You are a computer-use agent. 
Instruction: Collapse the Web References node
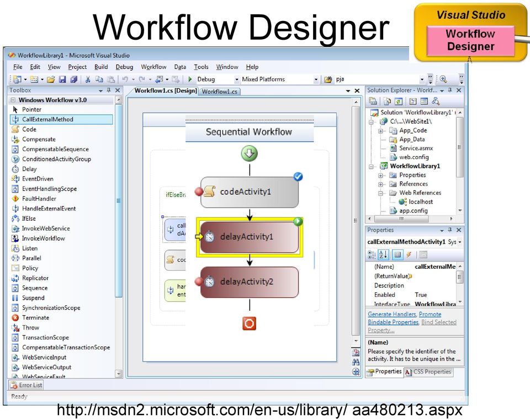coord(380,193)
